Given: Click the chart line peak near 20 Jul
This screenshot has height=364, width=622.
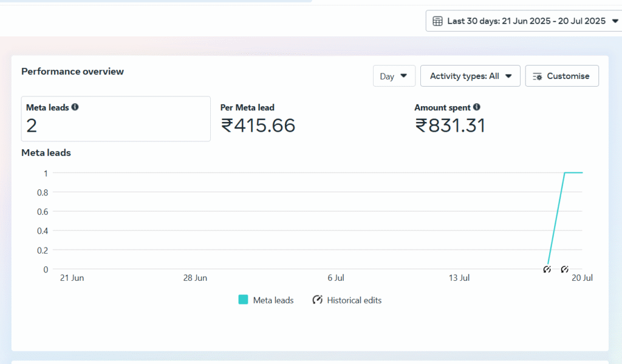Looking at the screenshot, I should pos(574,172).
